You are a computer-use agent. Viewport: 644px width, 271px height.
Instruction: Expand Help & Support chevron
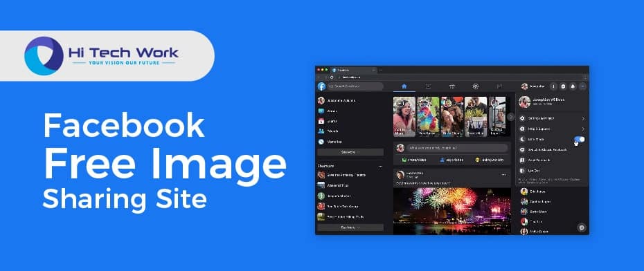click(x=583, y=129)
